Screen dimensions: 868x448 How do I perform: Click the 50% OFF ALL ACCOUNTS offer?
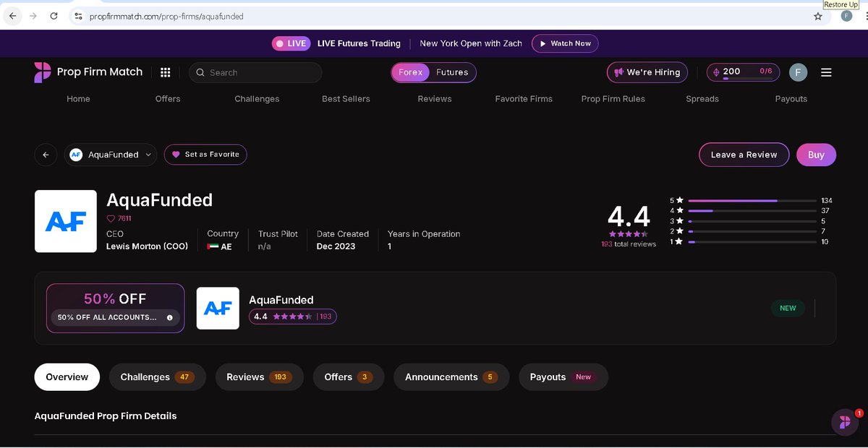[x=115, y=309]
